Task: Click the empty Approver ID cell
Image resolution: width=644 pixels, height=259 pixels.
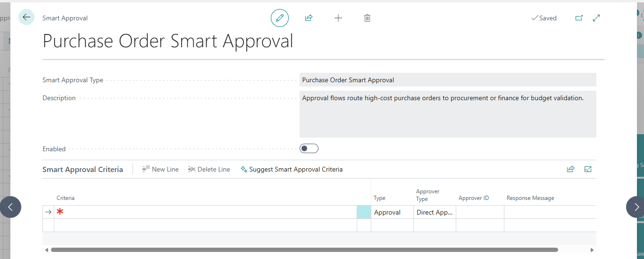Action: pos(480,212)
